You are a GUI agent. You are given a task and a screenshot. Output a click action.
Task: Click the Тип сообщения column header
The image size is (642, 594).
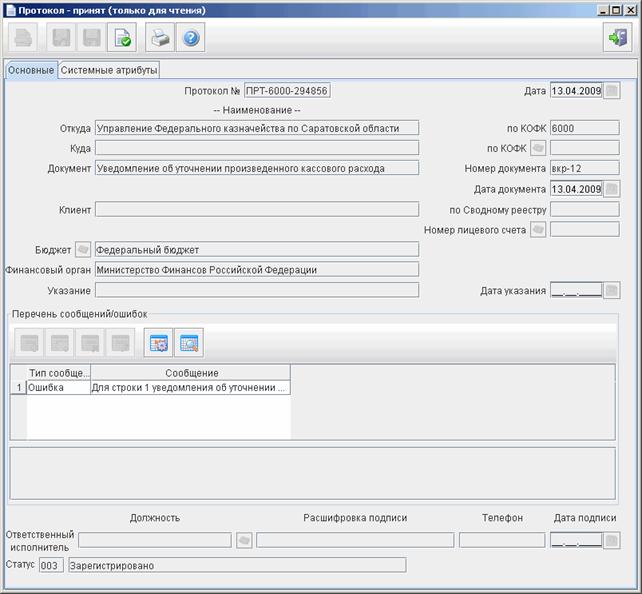[59, 373]
